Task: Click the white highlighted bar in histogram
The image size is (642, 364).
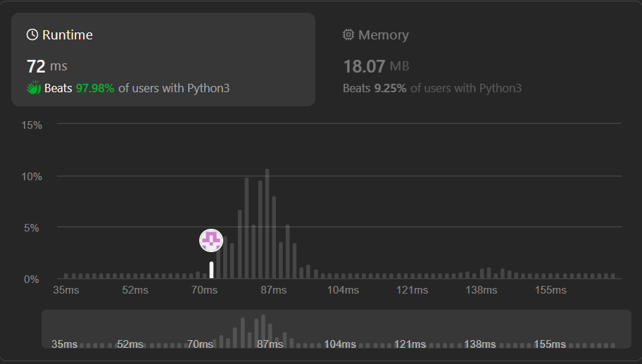Action: tap(211, 270)
